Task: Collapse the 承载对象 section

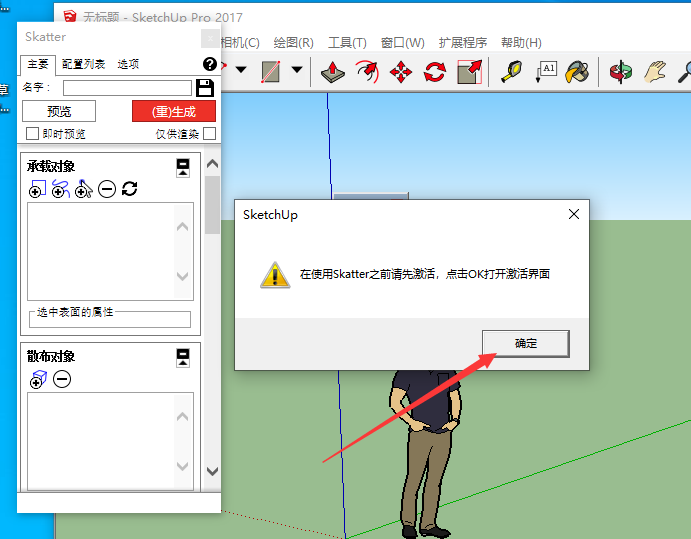Action: pyautogui.click(x=183, y=167)
